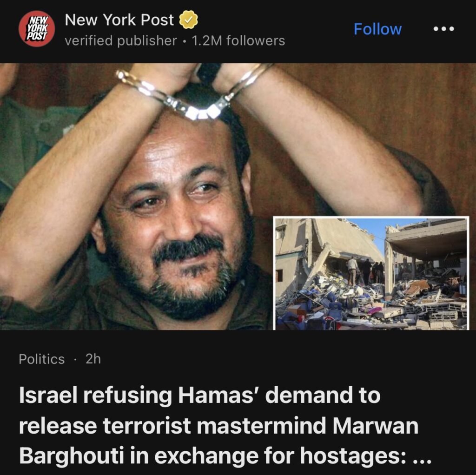Open the inset photo of building rubble

[371, 273]
